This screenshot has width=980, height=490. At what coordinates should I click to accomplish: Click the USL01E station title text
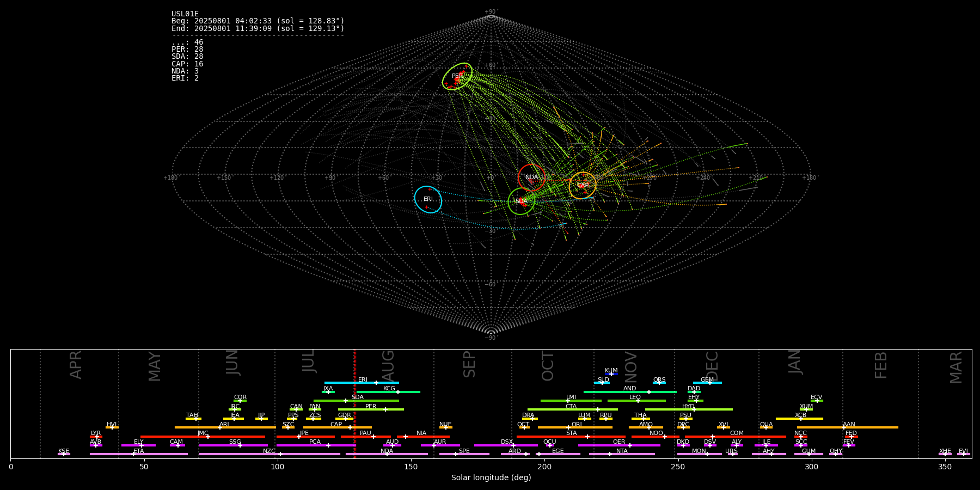185,14
